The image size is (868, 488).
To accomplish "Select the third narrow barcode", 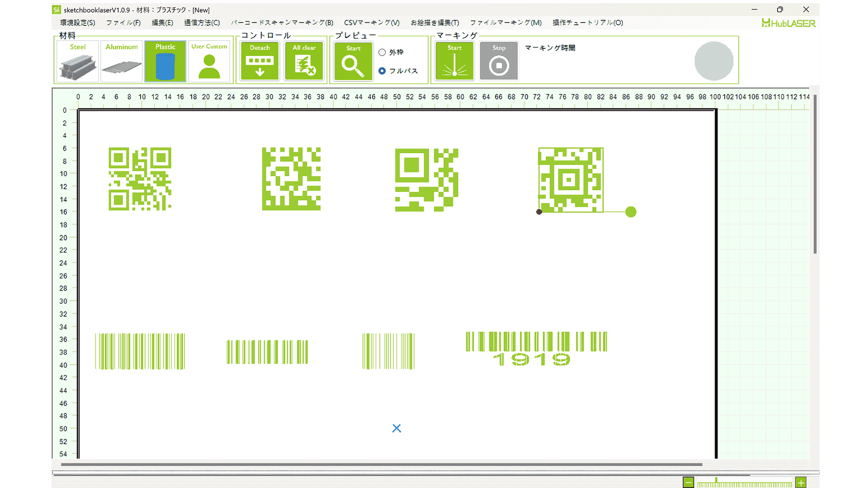I will coord(388,352).
